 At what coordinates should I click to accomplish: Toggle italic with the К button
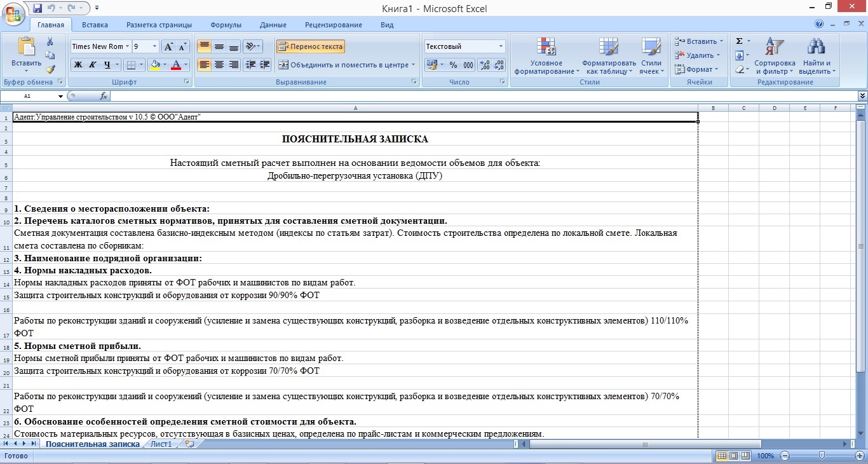93,65
